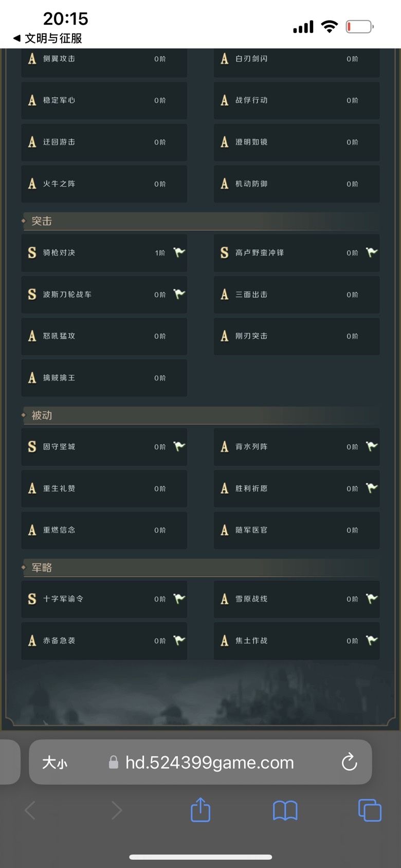
Task: Select the 擒贼擒王 skill card
Action: tap(104, 378)
